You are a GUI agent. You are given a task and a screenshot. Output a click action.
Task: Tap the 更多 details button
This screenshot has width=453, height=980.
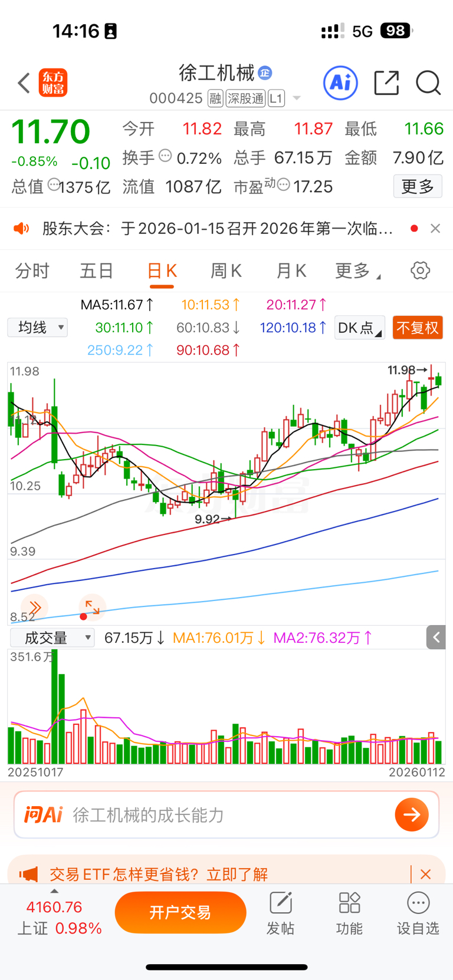pos(418,186)
